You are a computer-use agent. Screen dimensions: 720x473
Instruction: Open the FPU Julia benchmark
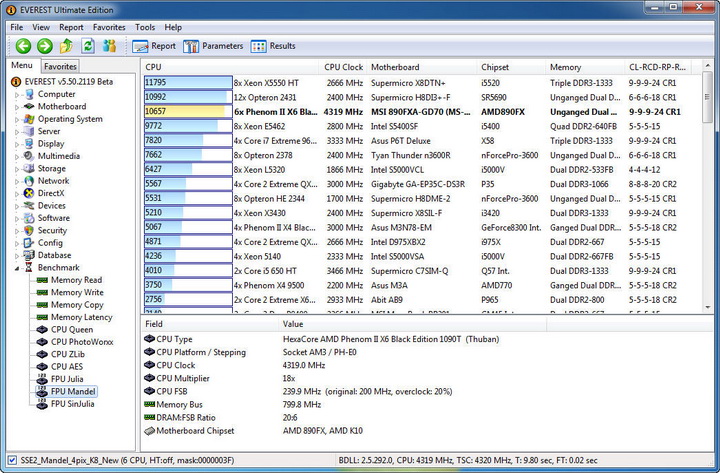tap(67, 379)
